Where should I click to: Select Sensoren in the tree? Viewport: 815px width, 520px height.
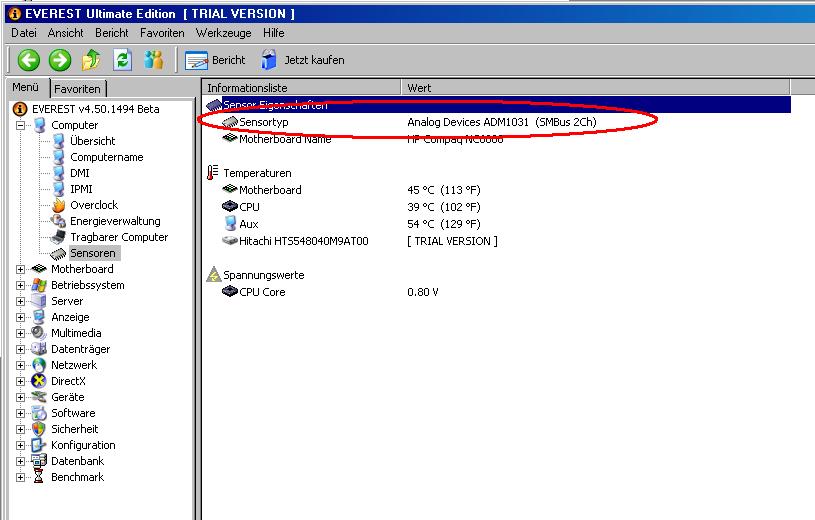(x=93, y=253)
